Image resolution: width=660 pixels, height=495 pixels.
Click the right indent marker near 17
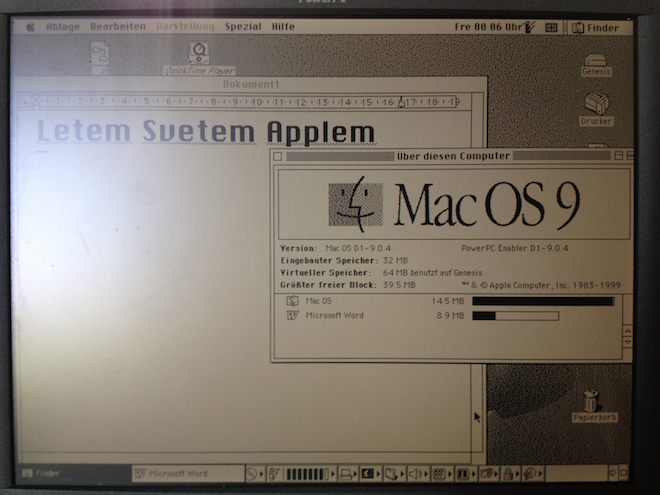click(x=401, y=102)
